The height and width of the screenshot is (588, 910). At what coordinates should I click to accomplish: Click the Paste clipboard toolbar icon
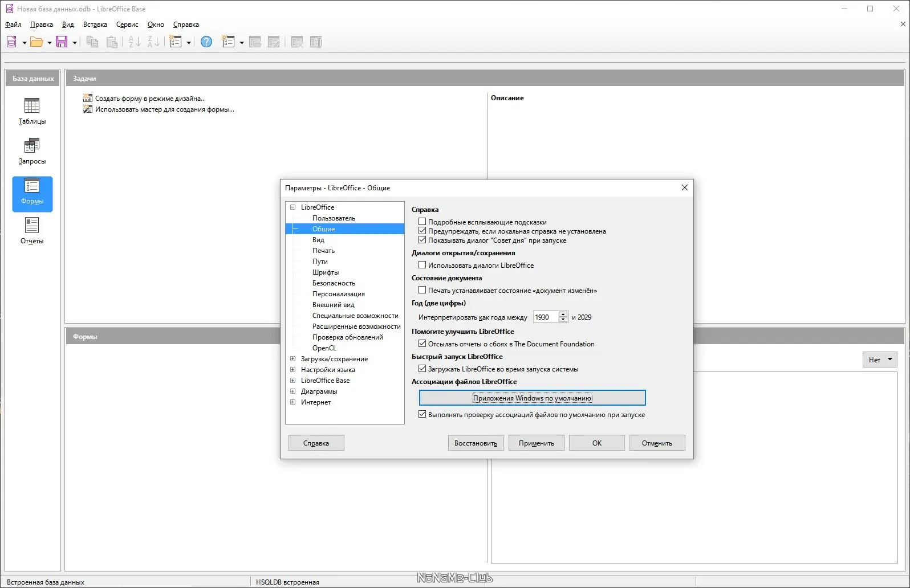112,42
